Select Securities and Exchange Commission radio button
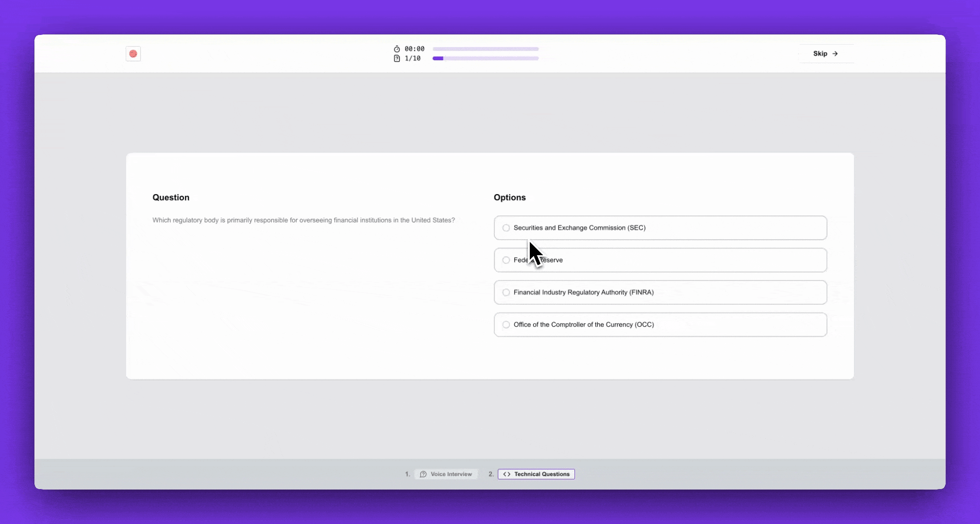Screen dimensions: 980x524 coord(506,228)
